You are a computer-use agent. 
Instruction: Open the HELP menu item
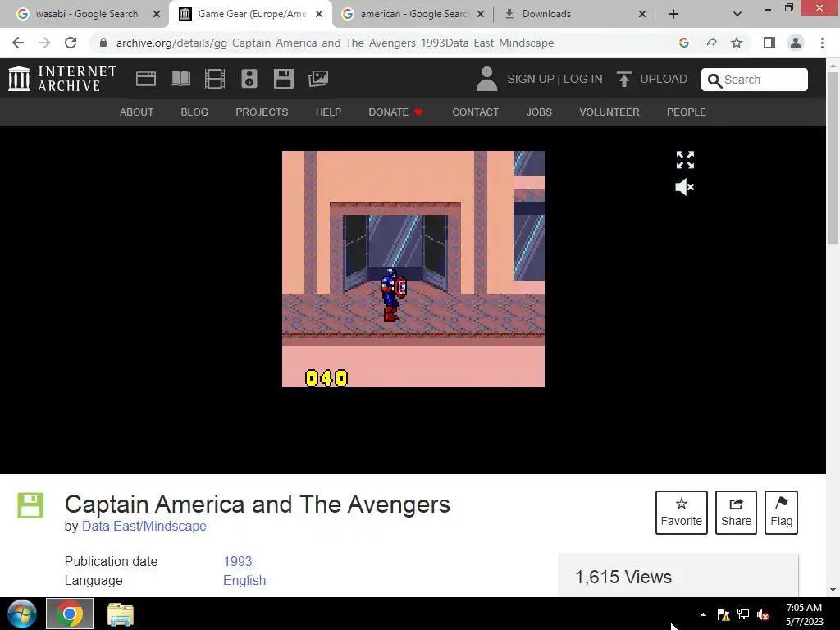(x=328, y=112)
